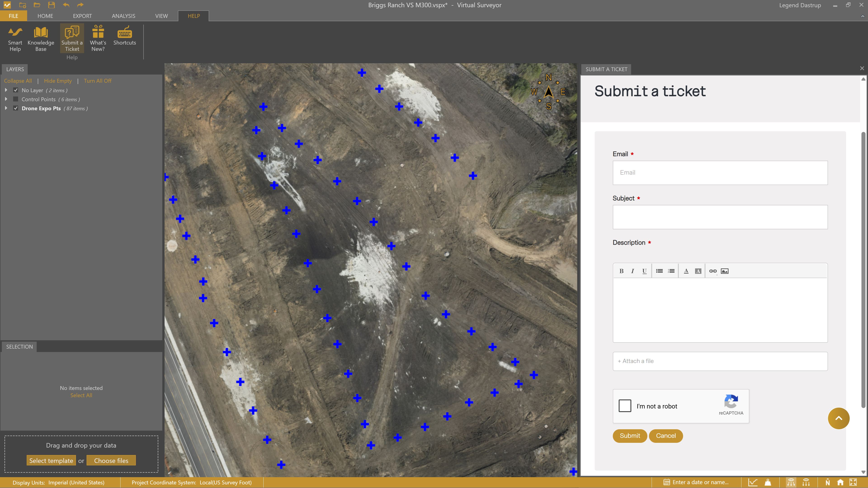868x488 pixels.
Task: Toggle bold in the Description editor
Action: pos(621,271)
